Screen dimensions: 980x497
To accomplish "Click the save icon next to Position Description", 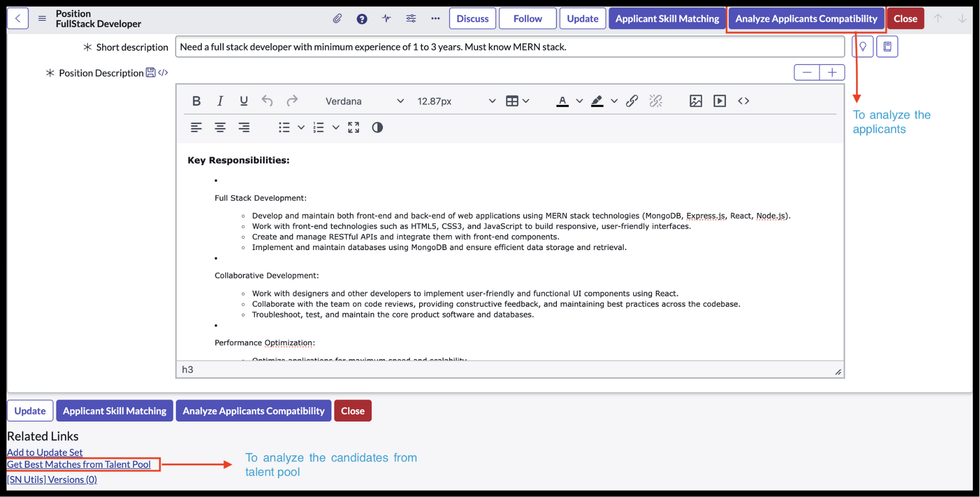I will pos(151,72).
